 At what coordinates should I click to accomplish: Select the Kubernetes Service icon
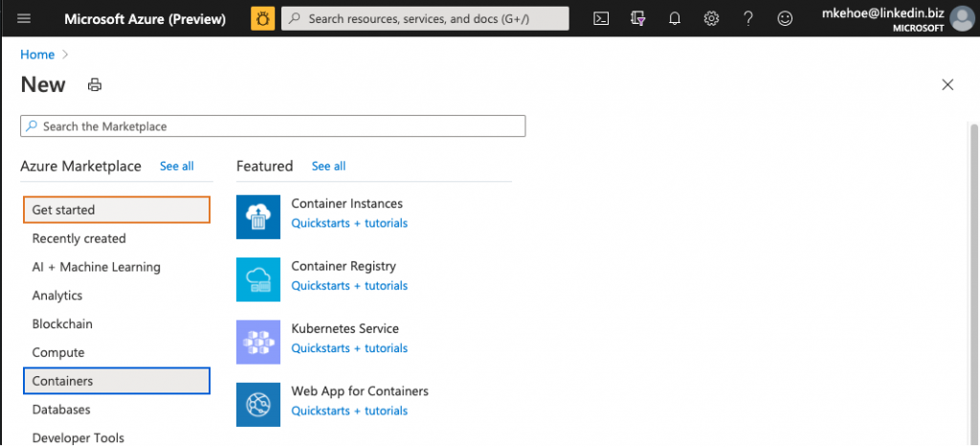pyautogui.click(x=258, y=342)
